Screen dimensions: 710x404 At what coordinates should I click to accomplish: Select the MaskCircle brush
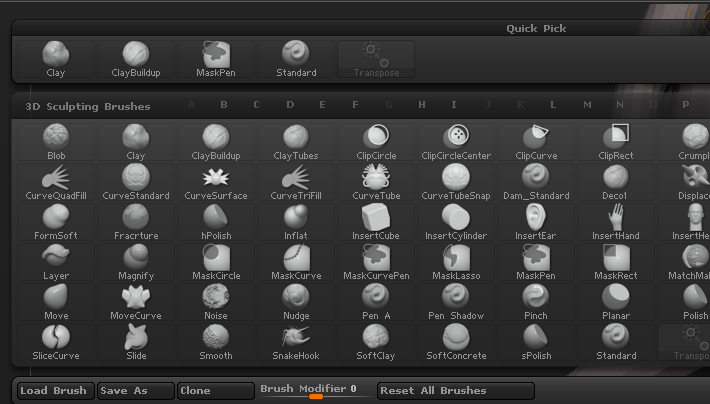click(x=216, y=262)
